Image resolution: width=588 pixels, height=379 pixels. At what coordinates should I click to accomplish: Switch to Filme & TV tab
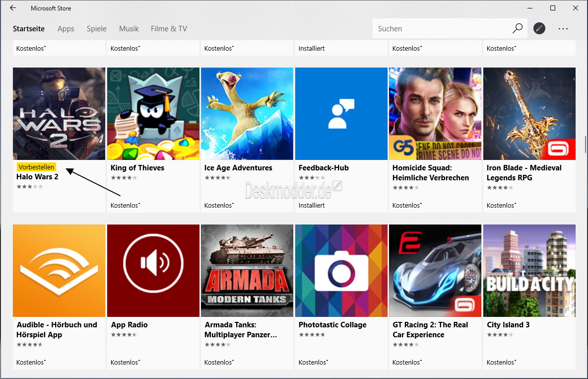pos(169,28)
